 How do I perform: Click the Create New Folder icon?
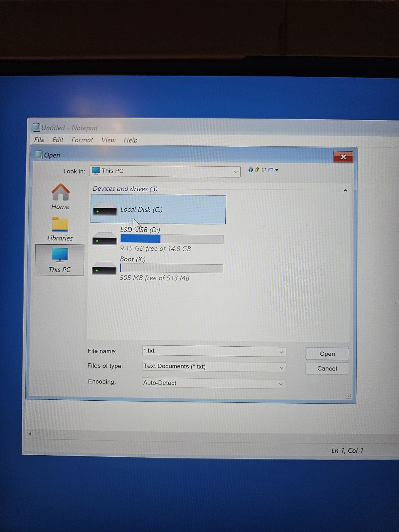(264, 170)
